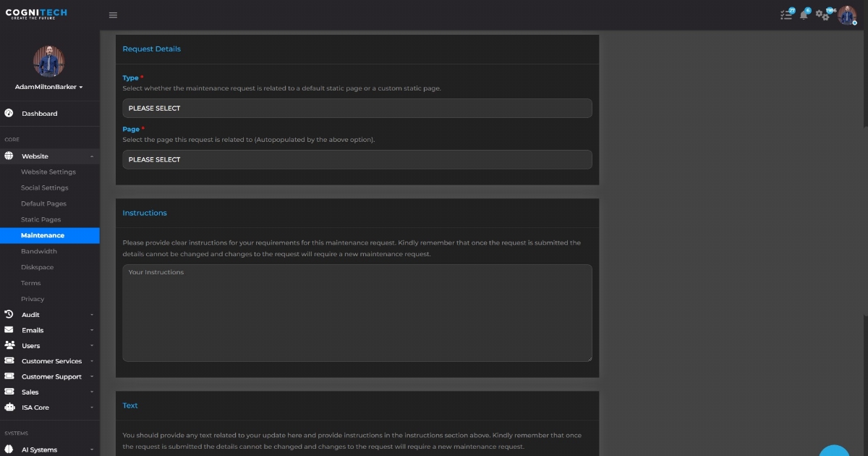Open the Privacy page link
Screen dimensions: 868x456
coord(31,299)
